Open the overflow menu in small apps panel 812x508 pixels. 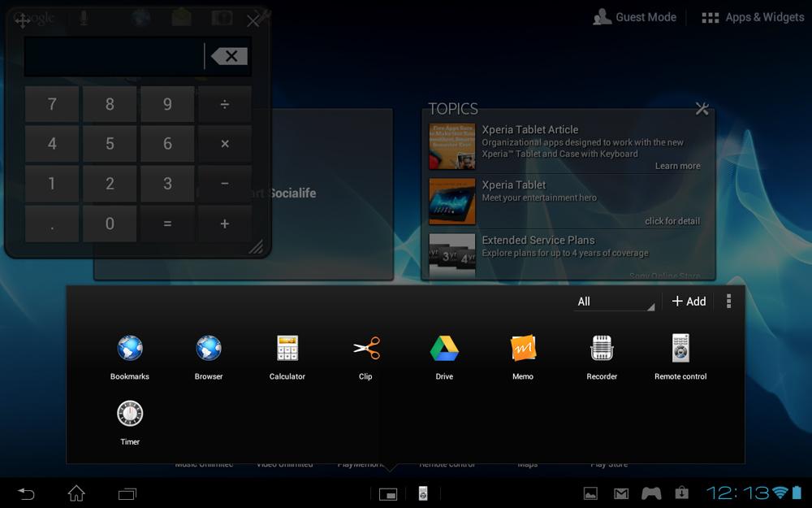tap(728, 302)
